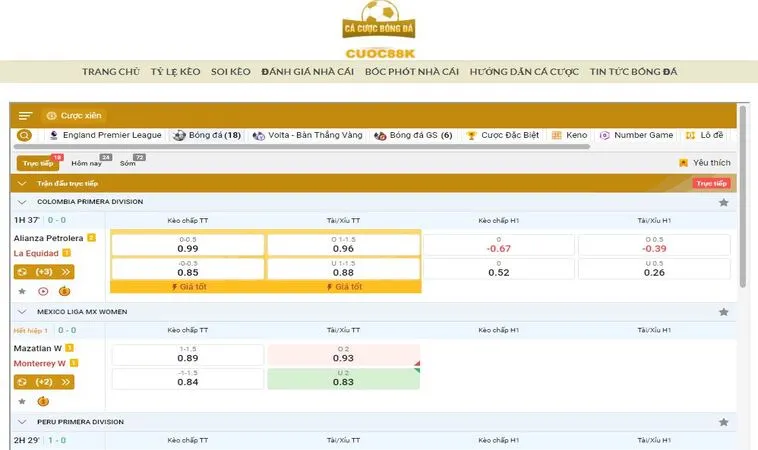The width and height of the screenshot is (758, 450).
Task: Expand more markets (+3) for Alianza Petrolera
Action: 44,272
